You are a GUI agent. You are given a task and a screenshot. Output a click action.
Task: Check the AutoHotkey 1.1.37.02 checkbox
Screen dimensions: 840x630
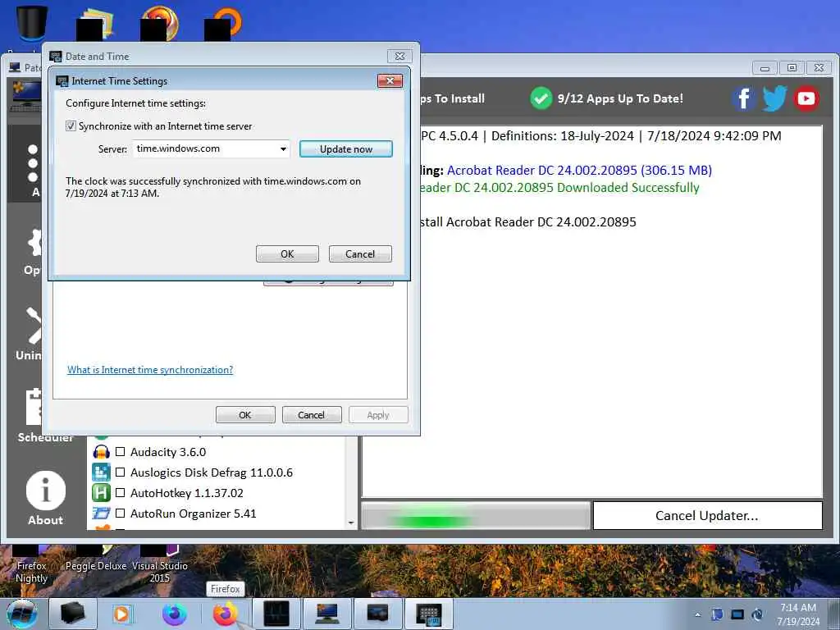(121, 492)
